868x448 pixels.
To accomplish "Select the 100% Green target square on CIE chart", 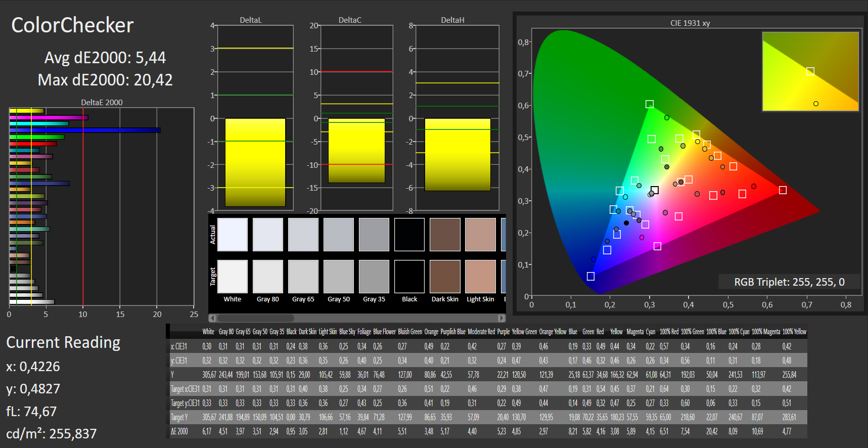I will pos(650,104).
